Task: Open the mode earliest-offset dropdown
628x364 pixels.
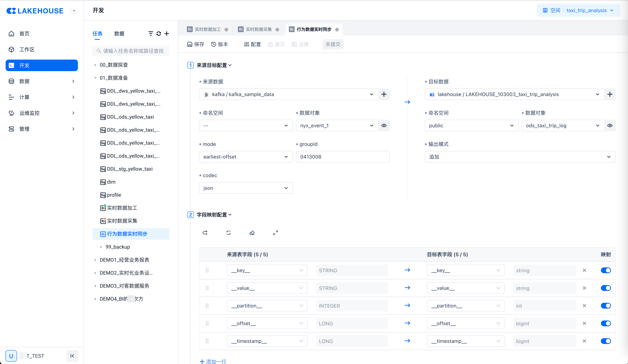Action: click(x=246, y=157)
